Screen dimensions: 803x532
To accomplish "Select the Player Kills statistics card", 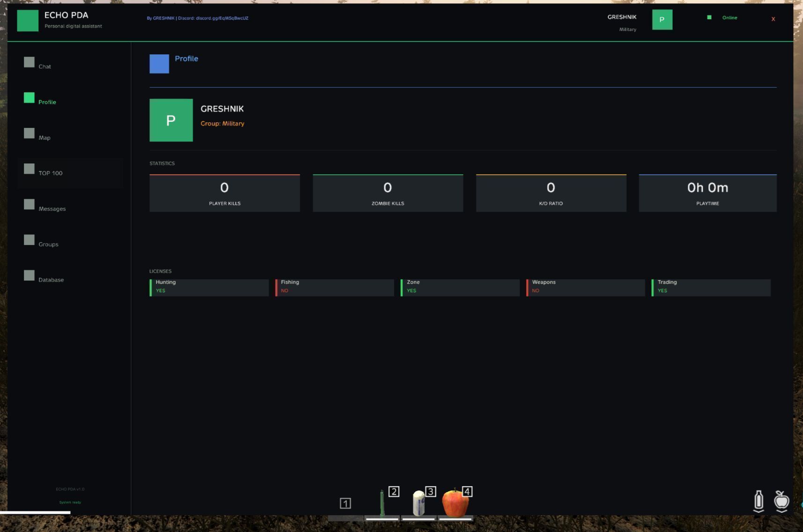I will coord(224,193).
